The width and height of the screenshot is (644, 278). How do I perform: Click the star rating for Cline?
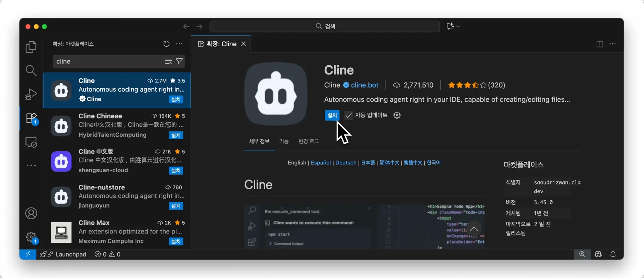467,85
